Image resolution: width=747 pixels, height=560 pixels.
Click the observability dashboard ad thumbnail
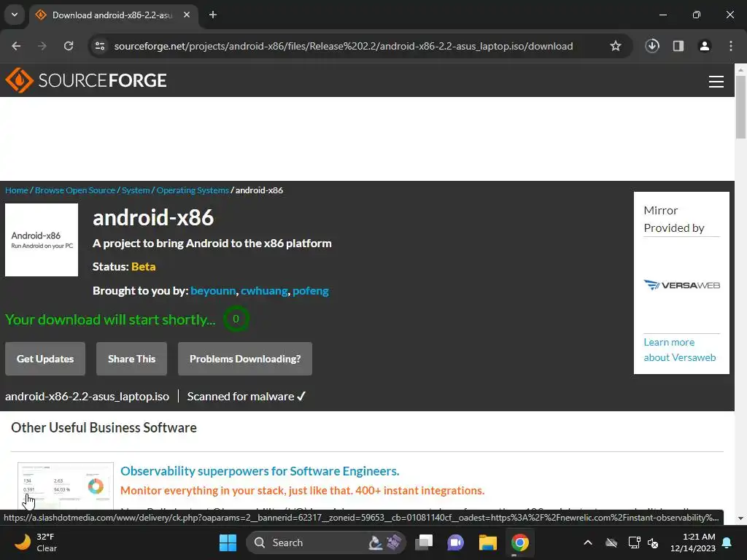66,486
